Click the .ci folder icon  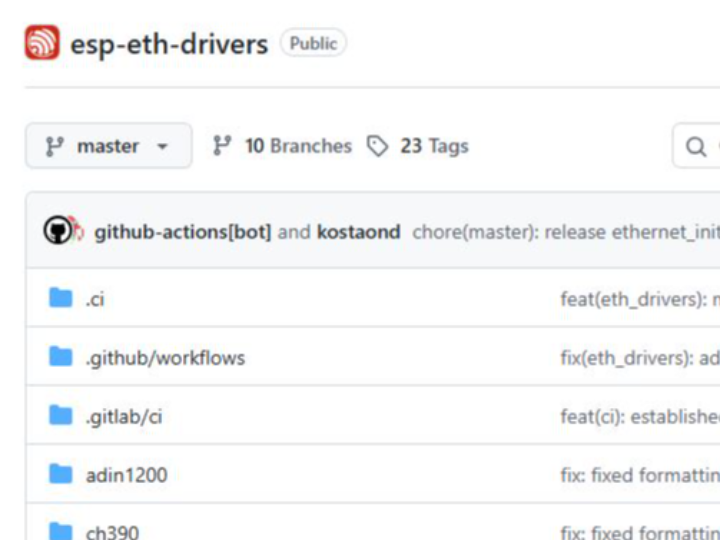(x=61, y=298)
